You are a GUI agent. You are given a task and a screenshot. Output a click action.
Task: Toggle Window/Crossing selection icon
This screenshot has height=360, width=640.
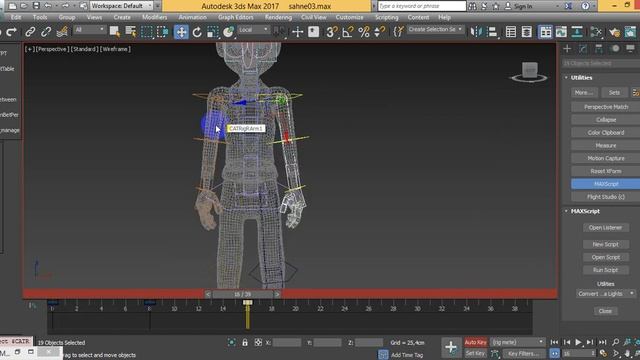point(162,32)
